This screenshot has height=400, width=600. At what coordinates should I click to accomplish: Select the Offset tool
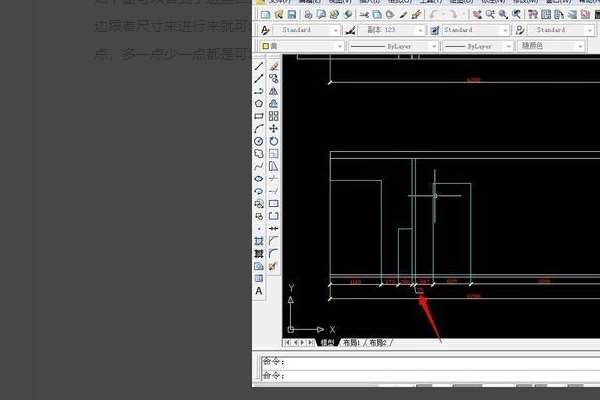(x=273, y=104)
